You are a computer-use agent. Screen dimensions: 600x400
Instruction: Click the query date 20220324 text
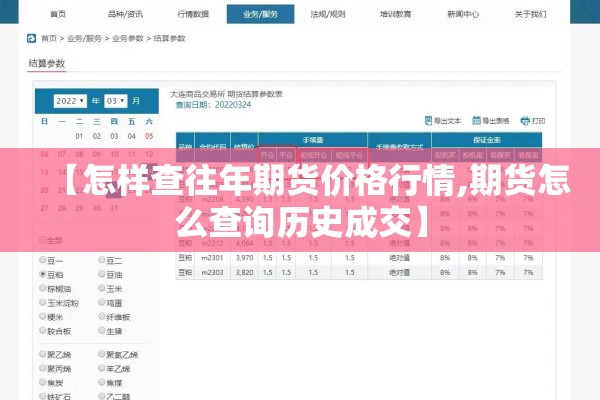click(233, 105)
